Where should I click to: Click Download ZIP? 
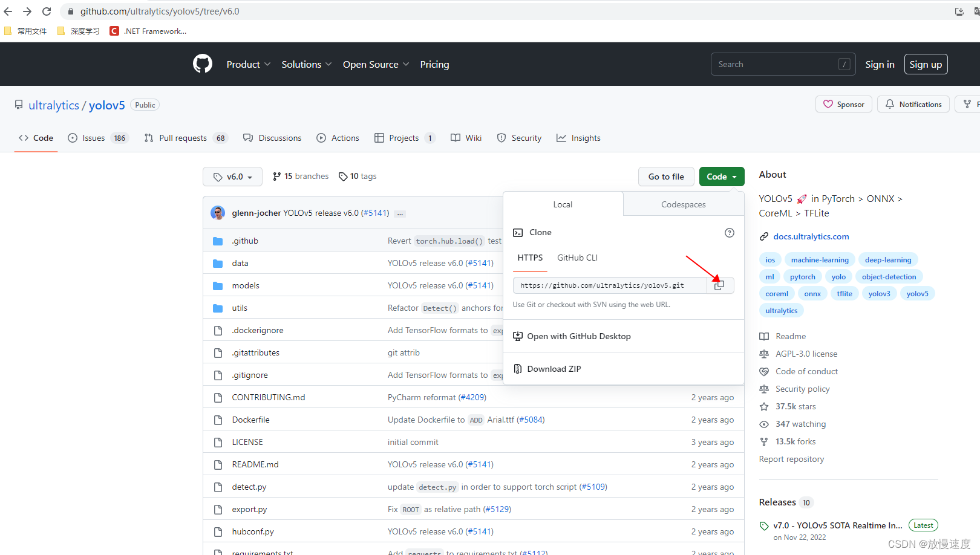pos(554,369)
